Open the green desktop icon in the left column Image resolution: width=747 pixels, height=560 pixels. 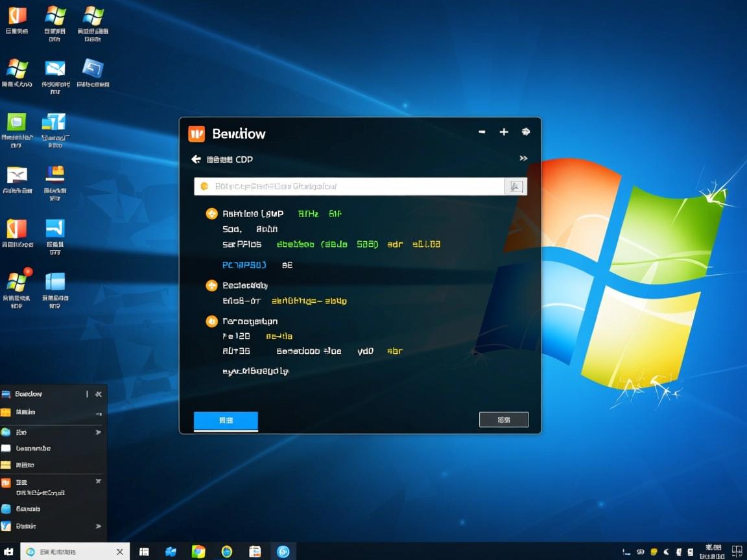(16, 122)
